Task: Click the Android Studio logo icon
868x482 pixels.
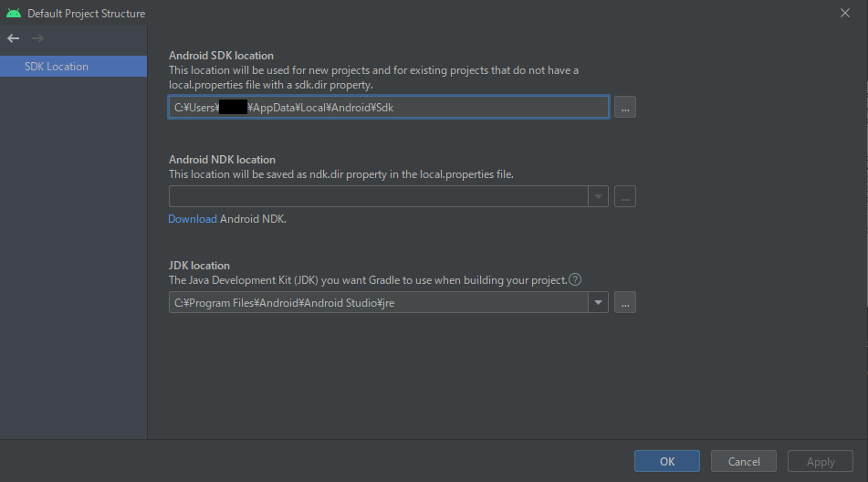Action: 14,14
